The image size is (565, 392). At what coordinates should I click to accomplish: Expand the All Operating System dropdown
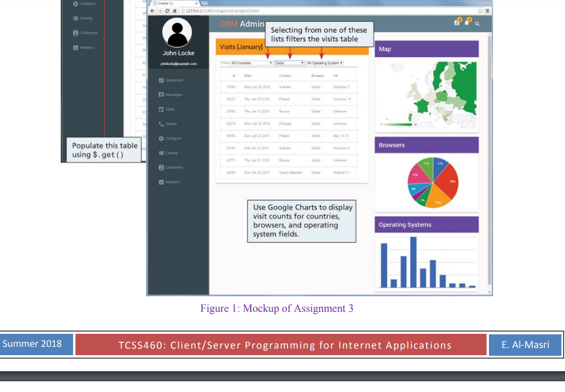tap(324, 62)
